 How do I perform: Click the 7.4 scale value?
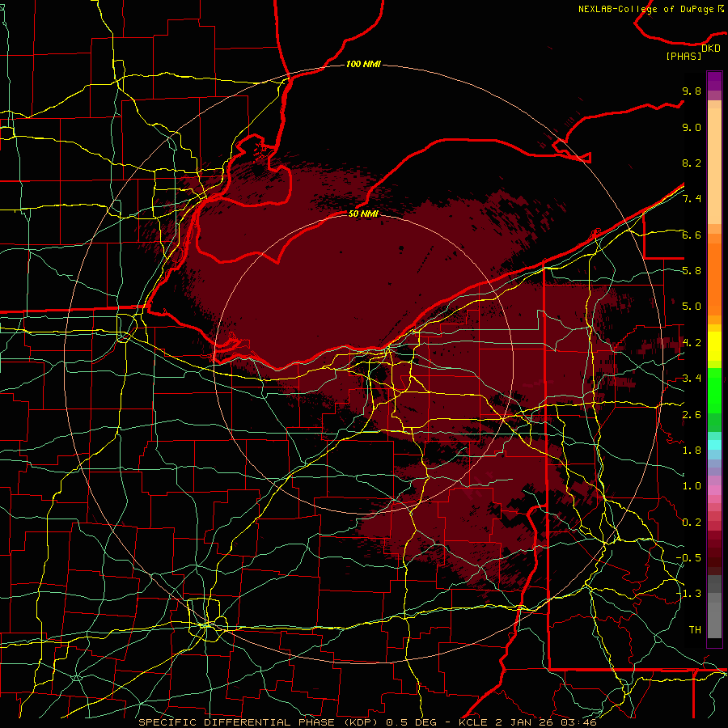[692, 199]
